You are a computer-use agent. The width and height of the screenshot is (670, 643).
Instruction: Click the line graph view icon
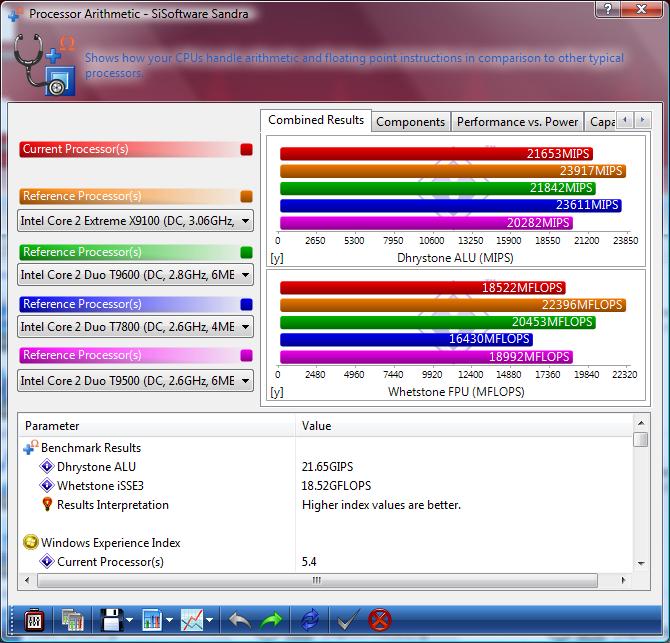tap(192, 620)
